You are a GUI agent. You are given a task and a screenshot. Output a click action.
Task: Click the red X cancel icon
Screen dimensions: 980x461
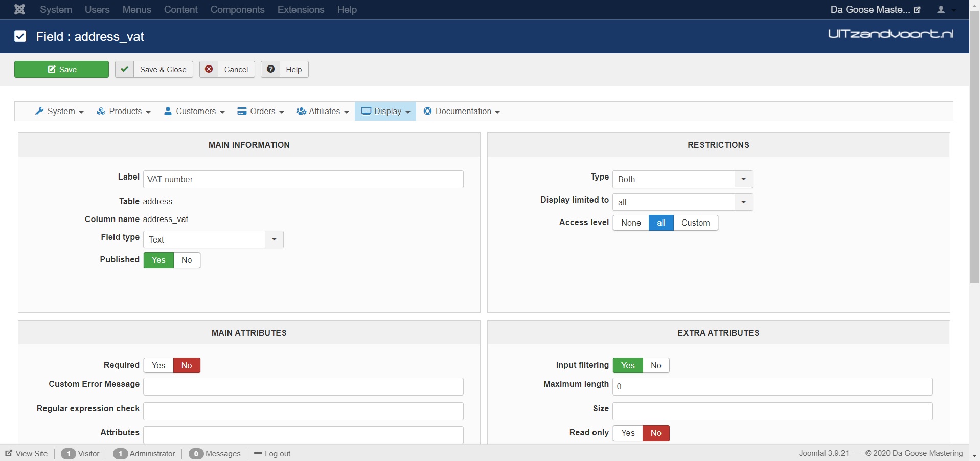(209, 69)
